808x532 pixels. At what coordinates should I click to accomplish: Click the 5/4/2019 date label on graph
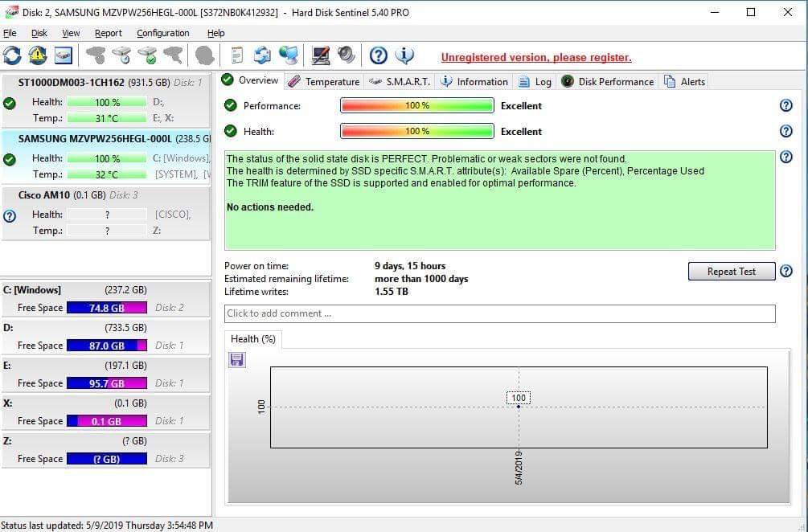[519, 468]
